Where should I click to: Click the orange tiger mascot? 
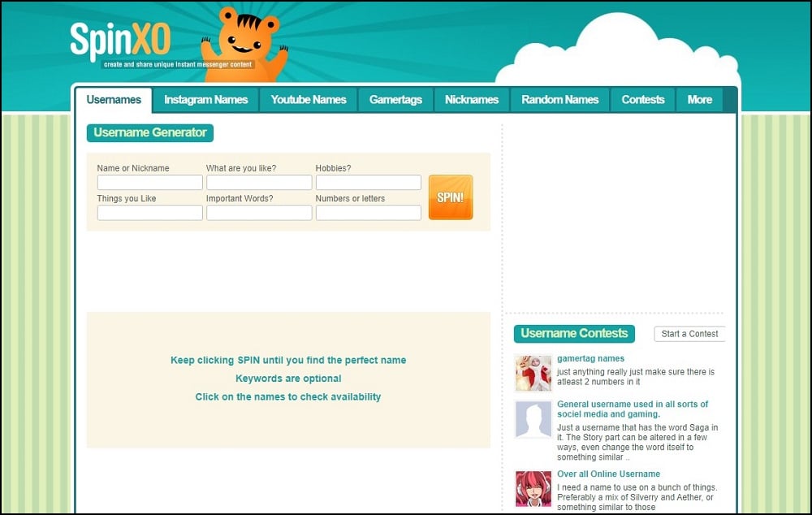click(x=244, y=45)
